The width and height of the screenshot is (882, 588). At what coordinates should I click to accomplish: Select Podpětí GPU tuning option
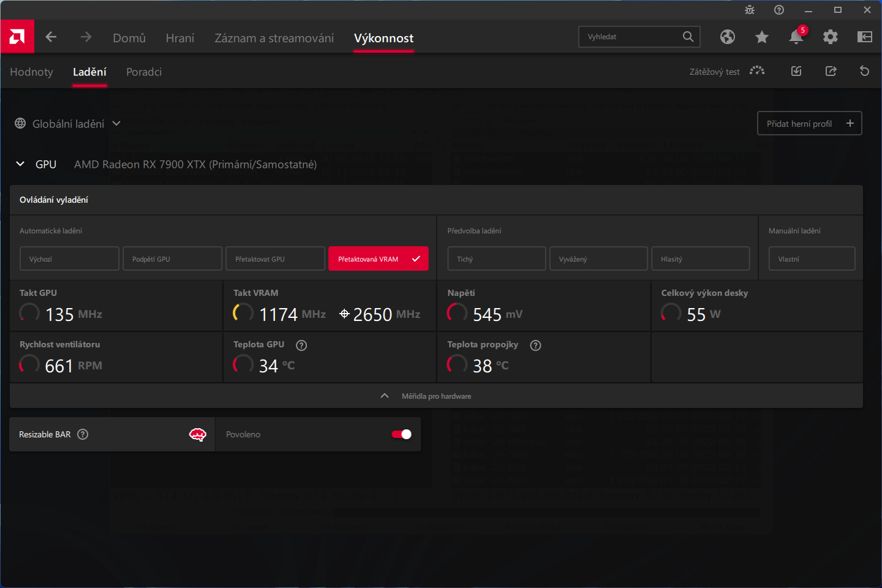click(172, 258)
